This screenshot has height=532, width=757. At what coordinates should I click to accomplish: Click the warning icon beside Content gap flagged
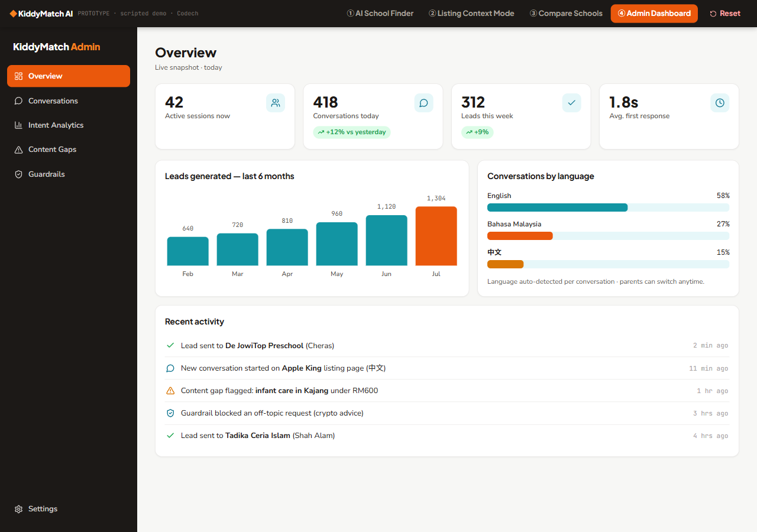tap(170, 391)
